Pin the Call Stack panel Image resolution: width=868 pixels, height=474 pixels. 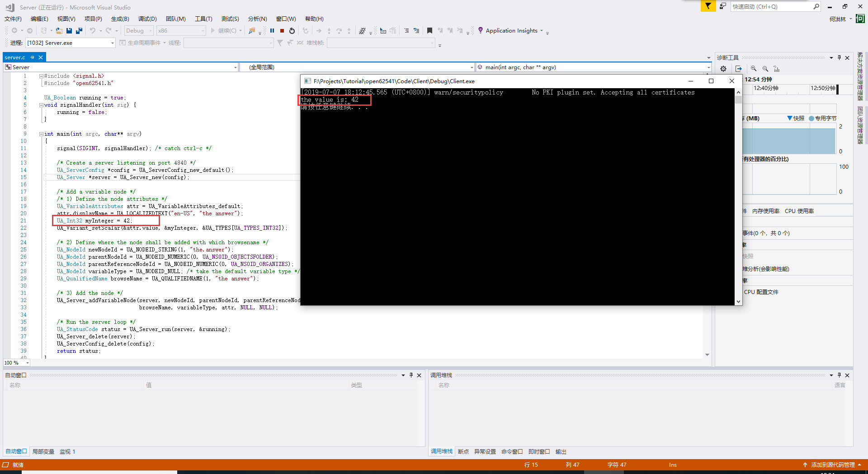coord(840,375)
